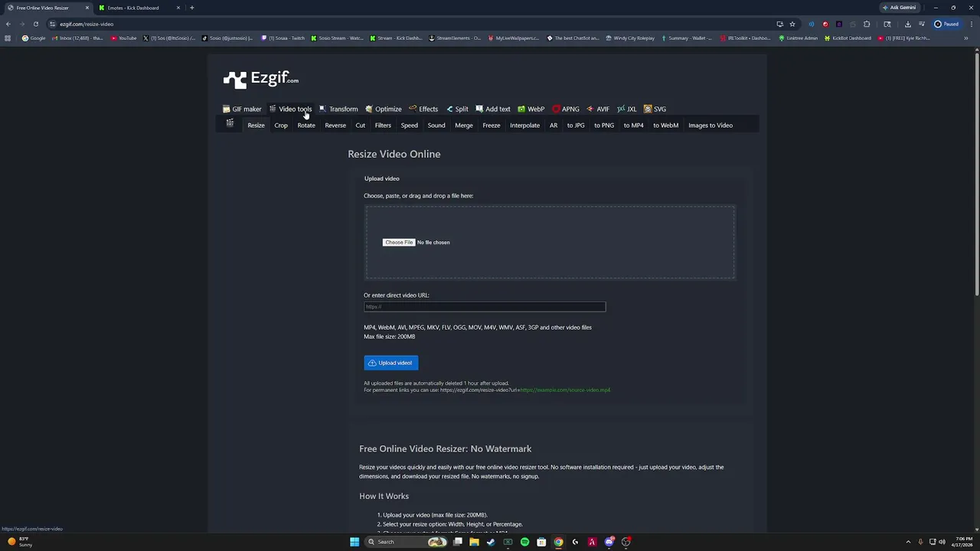Click the address bar URL

pos(87,24)
